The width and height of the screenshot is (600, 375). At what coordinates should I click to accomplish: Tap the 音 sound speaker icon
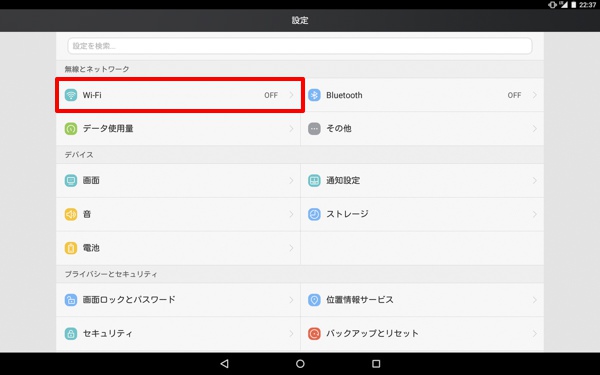coord(71,214)
